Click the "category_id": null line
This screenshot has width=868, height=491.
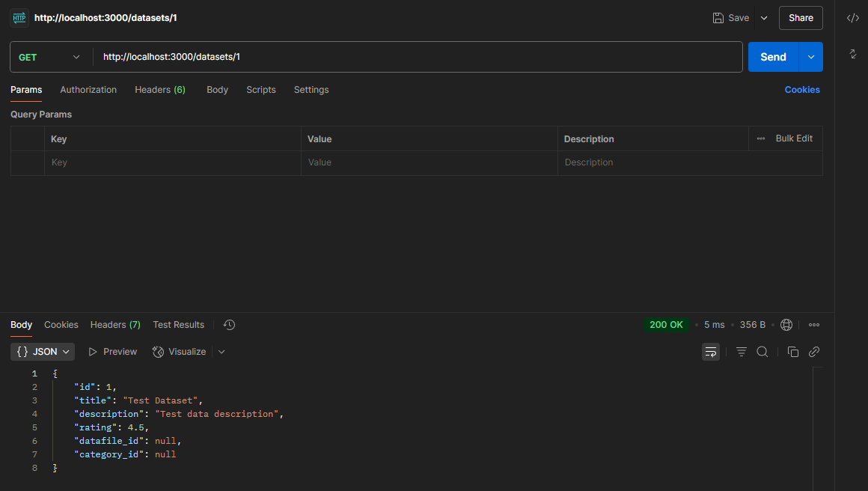[x=125, y=454]
